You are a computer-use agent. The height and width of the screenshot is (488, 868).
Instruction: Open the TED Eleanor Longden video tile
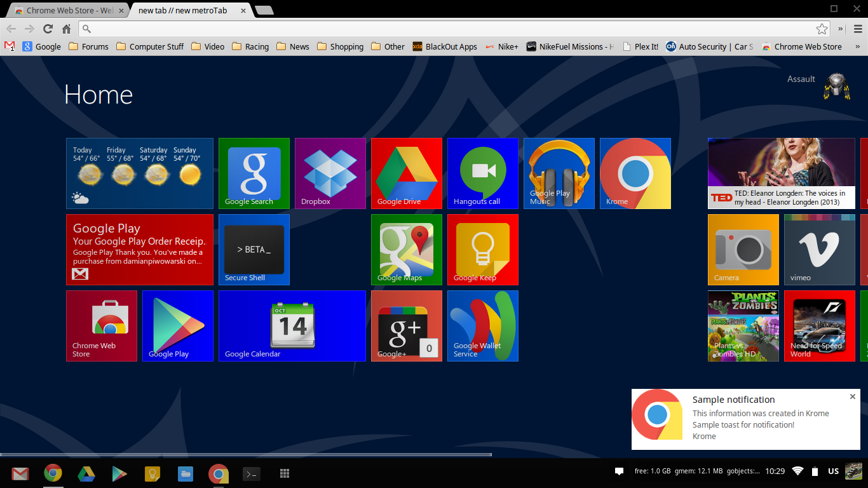[782, 173]
